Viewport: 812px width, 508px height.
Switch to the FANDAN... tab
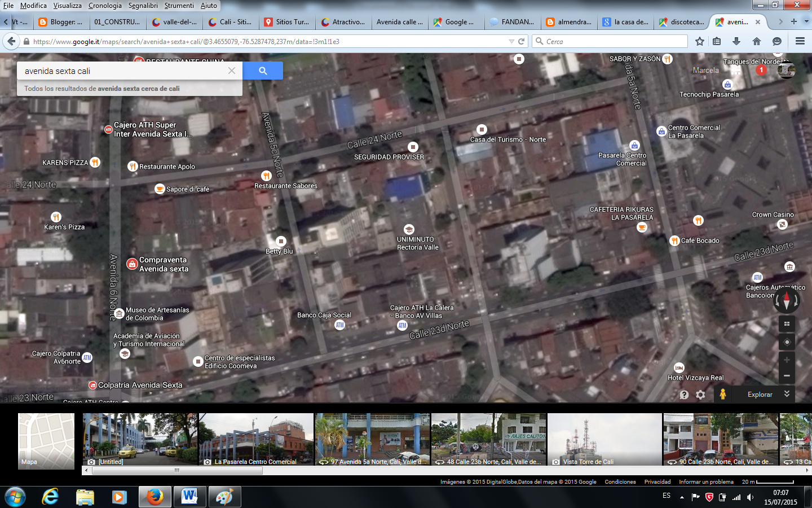click(513, 22)
